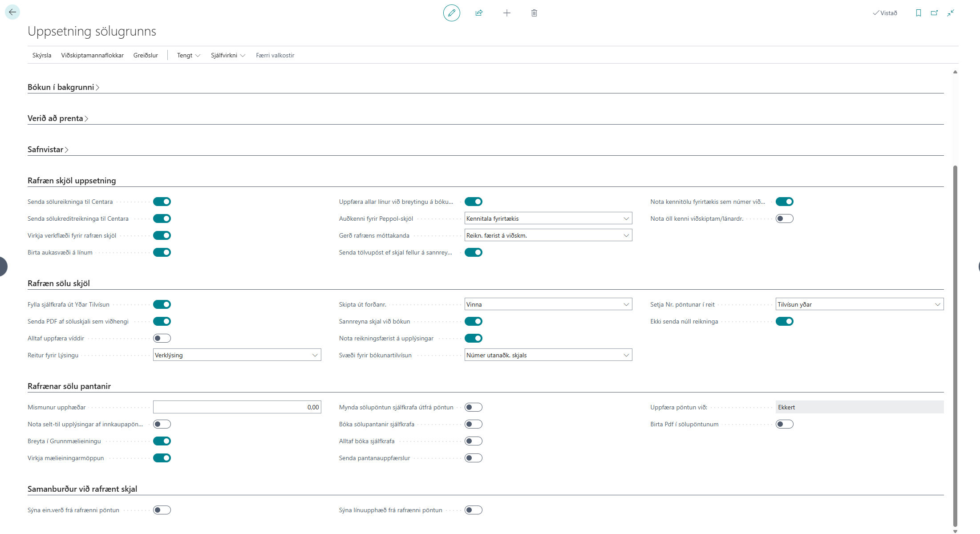Click the bookmark icon
980x534 pixels.
pos(918,13)
